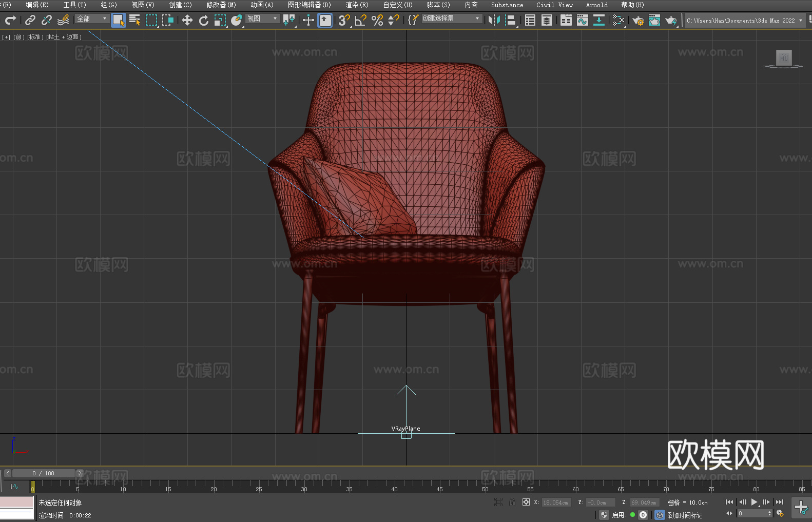Viewport: 812px width, 522px height.
Task: Step time slider back with left arrow
Action: point(8,473)
